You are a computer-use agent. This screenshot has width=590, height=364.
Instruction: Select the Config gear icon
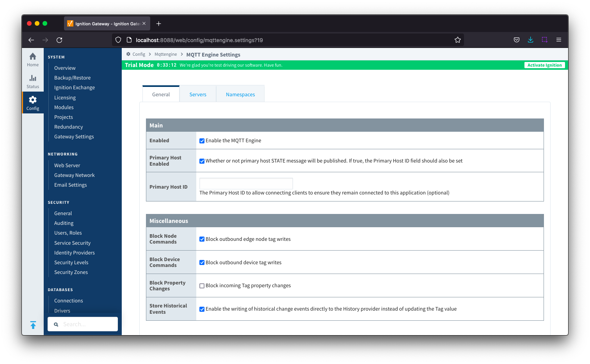[33, 100]
